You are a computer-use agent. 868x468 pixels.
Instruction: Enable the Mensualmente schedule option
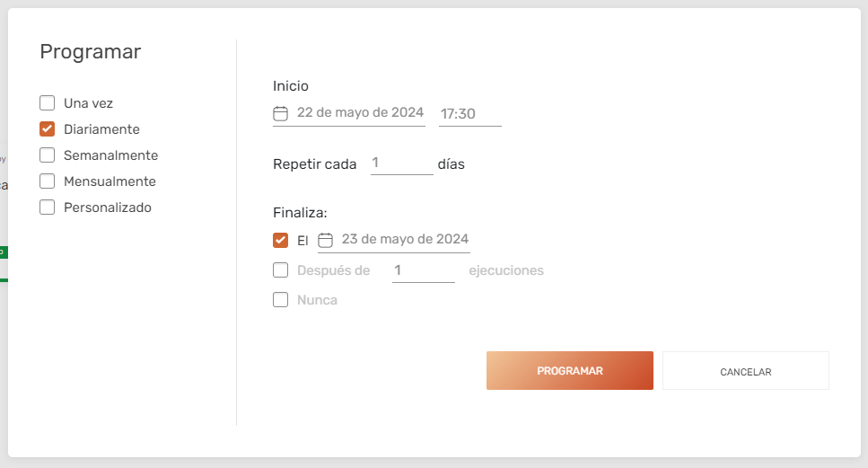pyautogui.click(x=47, y=181)
